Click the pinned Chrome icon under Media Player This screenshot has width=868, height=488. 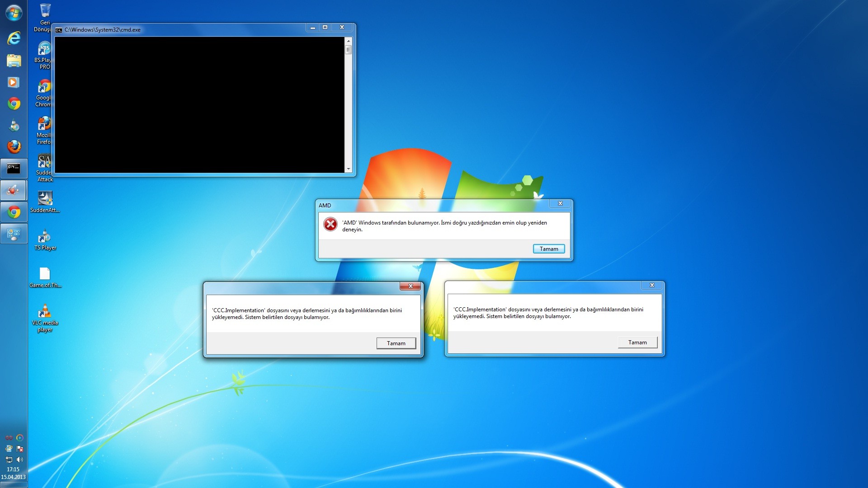click(14, 104)
